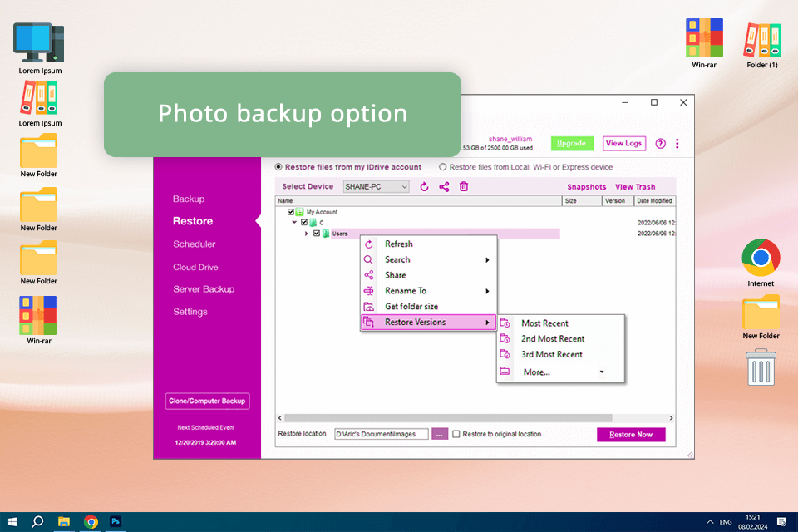Expand the More... versions arrow

point(602,372)
